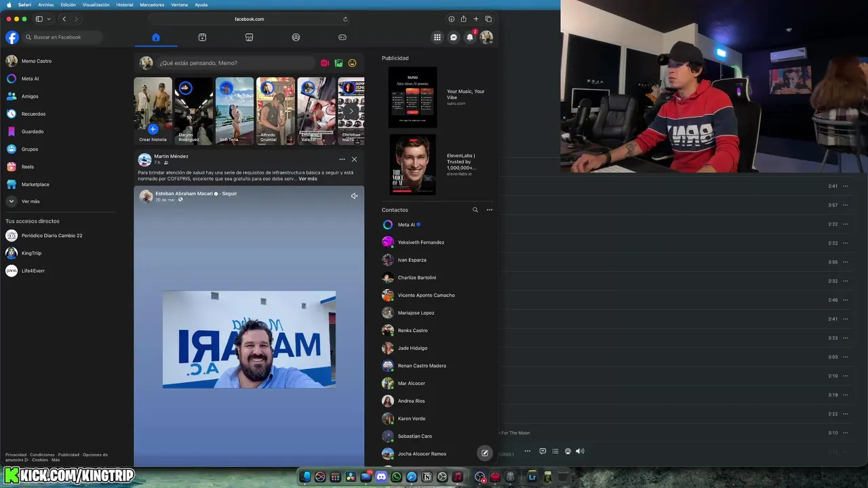This screenshot has width=868, height=488.
Task: Toggle lyrics button in Music window
Action: [542, 451]
